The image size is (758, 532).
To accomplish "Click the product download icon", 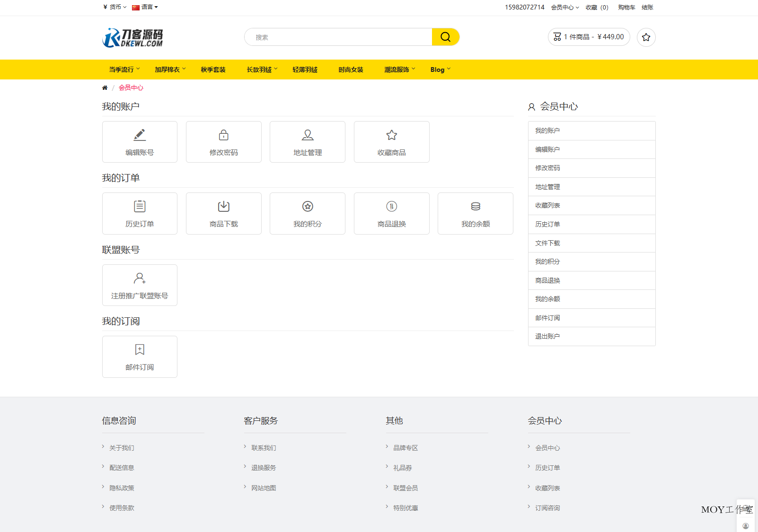I will pyautogui.click(x=223, y=207).
